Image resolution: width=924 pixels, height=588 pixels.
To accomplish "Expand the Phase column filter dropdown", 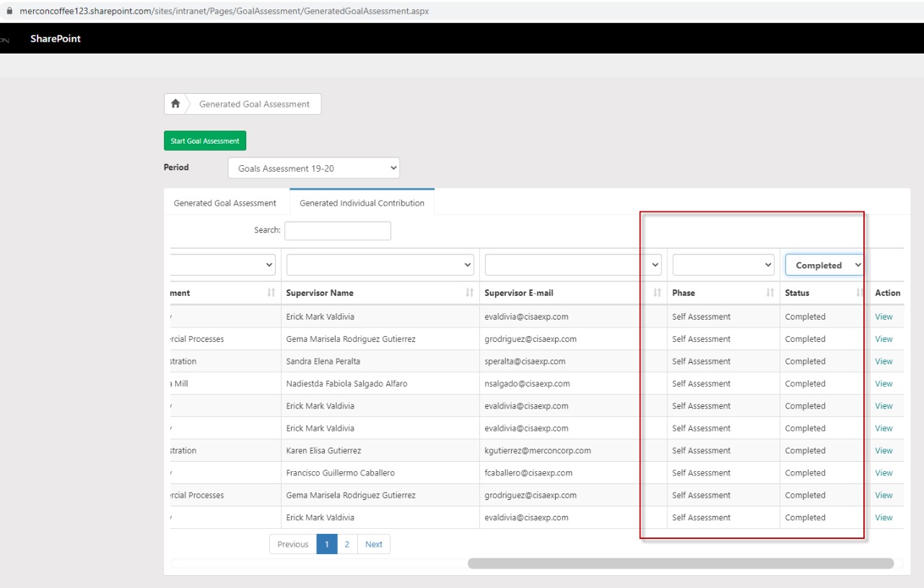I will coord(723,266).
